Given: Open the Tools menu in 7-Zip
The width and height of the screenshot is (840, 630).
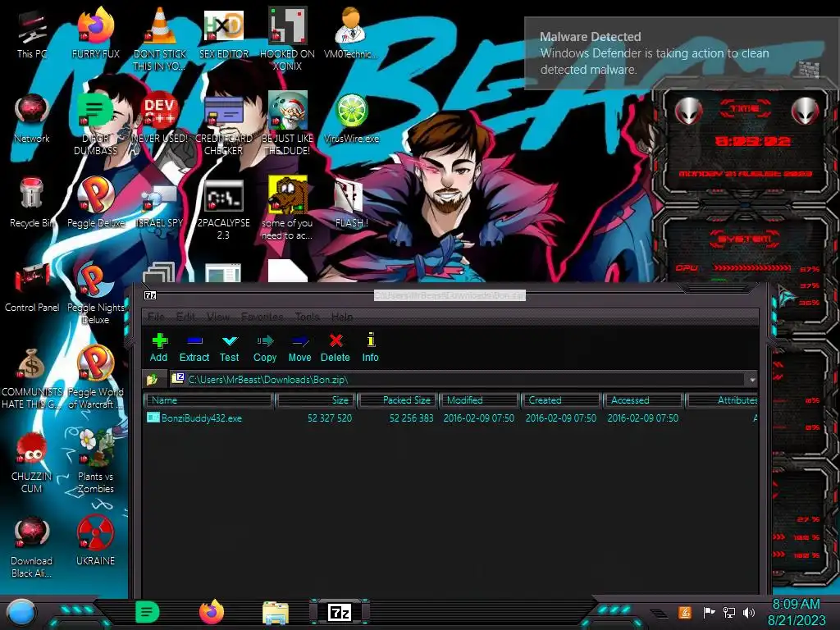Looking at the screenshot, I should 307,317.
